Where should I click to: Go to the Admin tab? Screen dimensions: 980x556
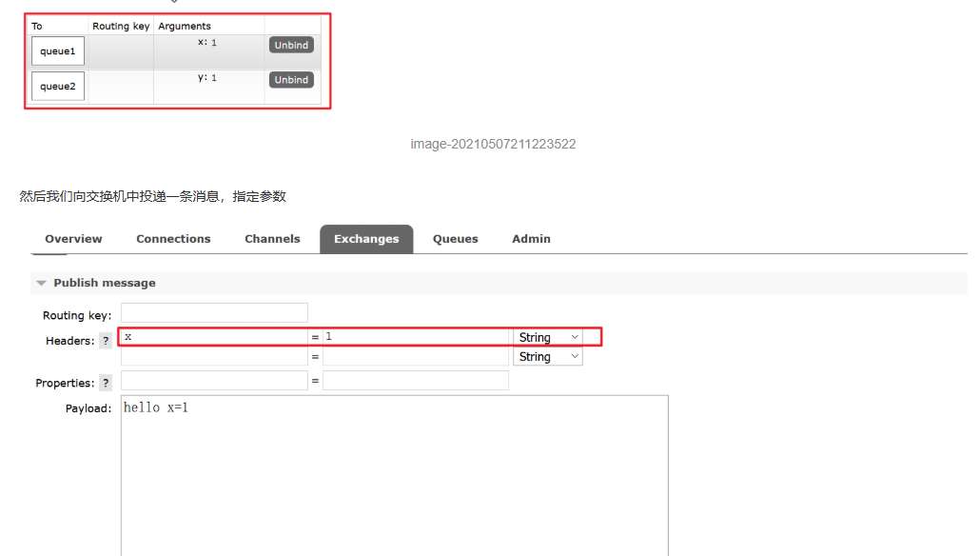tap(531, 239)
